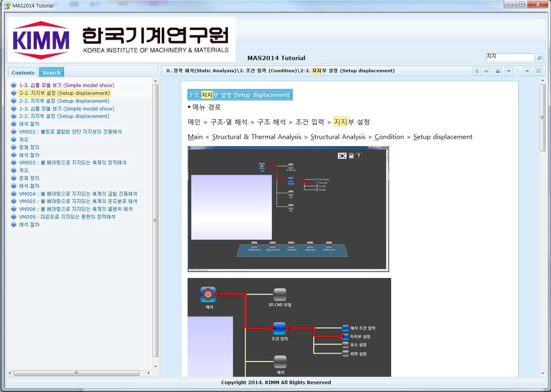The height and width of the screenshot is (392, 551).
Task: Click the topic icon beside the purple 1-3. 심플 모델 보기 result
Action: 14,85
